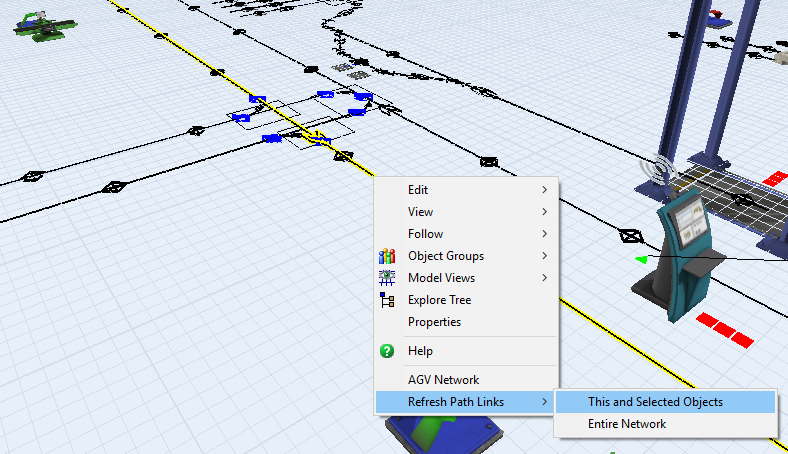Click the AGV Network menu entry
This screenshot has width=788, height=454.
coord(443,380)
